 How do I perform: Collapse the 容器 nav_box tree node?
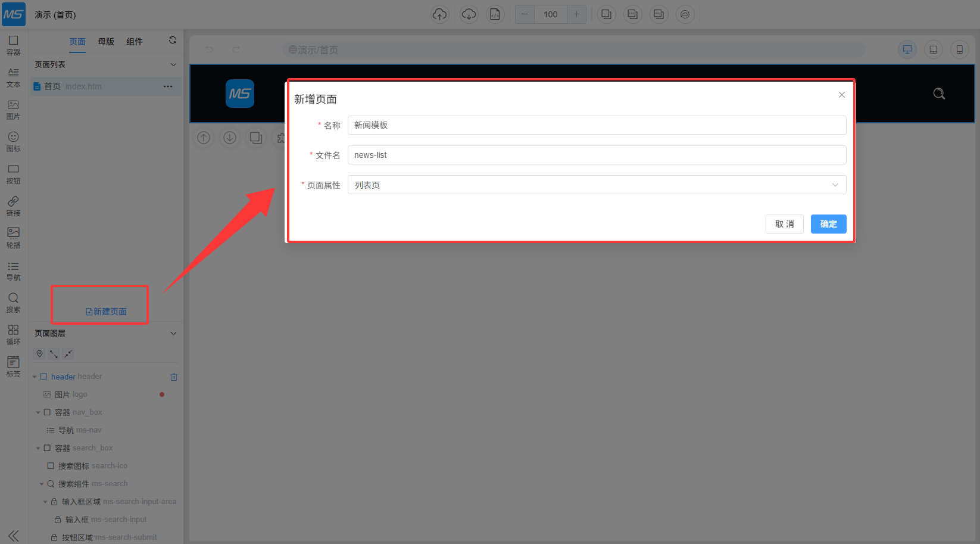[x=38, y=412]
